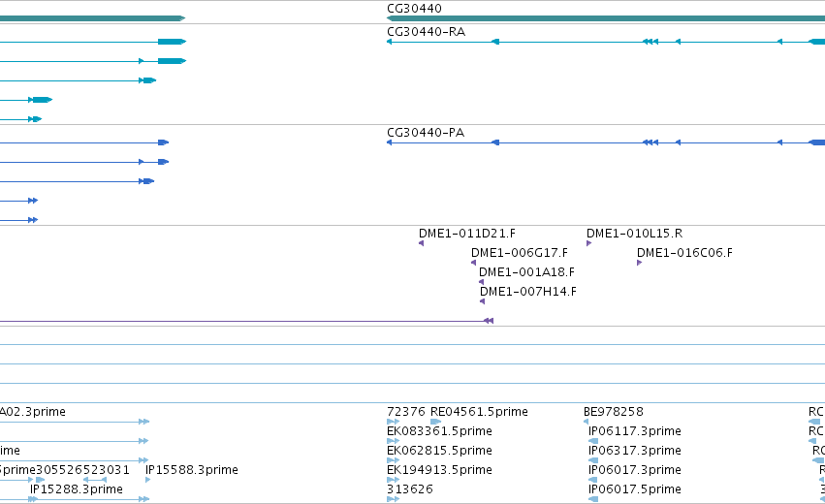Click the CG30440-PA coding sequence line
825x504 pixels.
(606, 142)
